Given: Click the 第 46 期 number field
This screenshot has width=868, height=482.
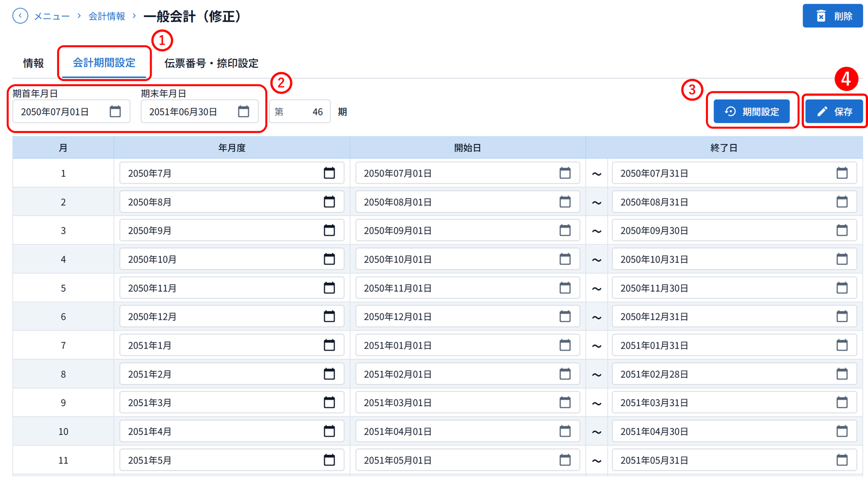Looking at the screenshot, I should 300,111.
